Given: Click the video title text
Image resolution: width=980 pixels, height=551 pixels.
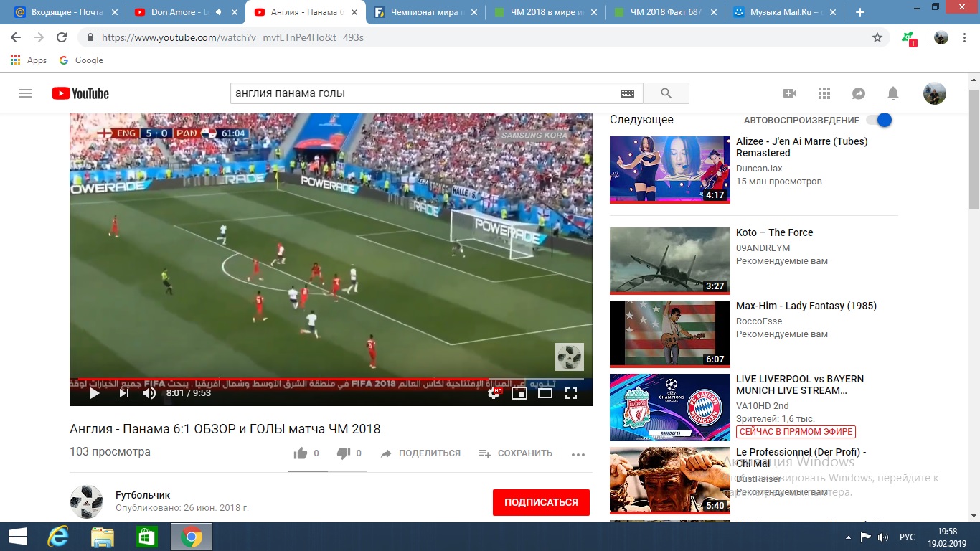Looking at the screenshot, I should (225, 429).
